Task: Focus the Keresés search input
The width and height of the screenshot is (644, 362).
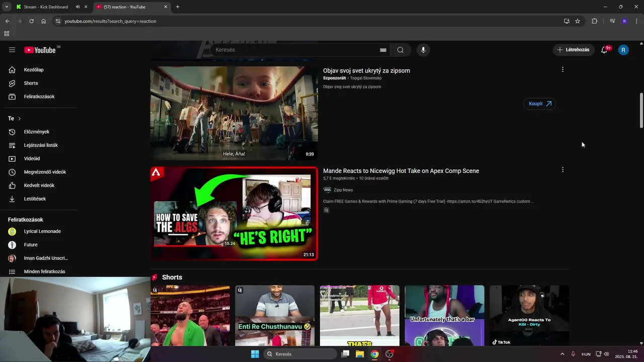Action: pos(294,50)
